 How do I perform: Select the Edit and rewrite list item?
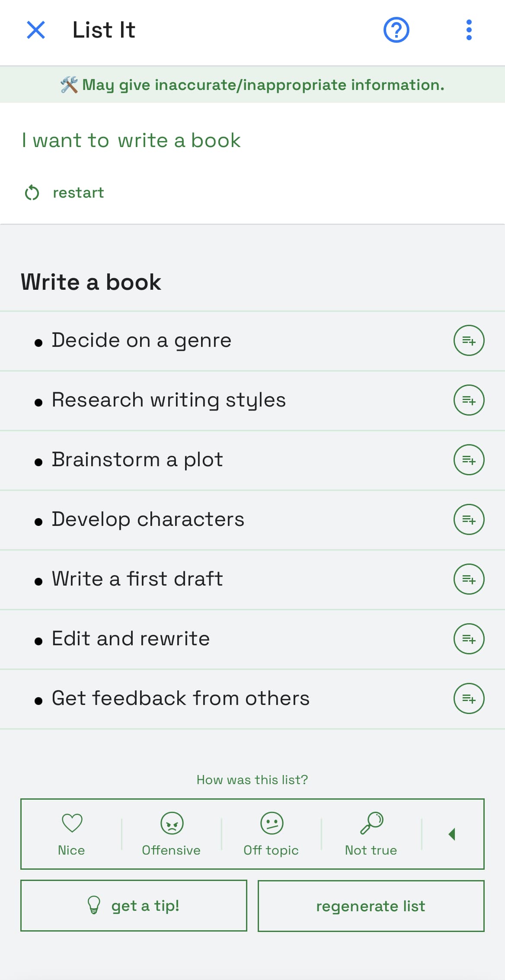pyautogui.click(x=131, y=639)
